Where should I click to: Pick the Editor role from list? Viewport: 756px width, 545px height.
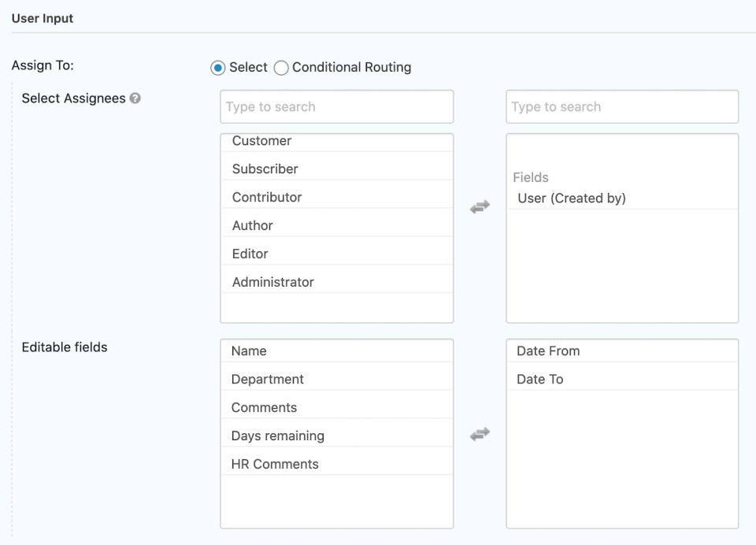(x=250, y=254)
